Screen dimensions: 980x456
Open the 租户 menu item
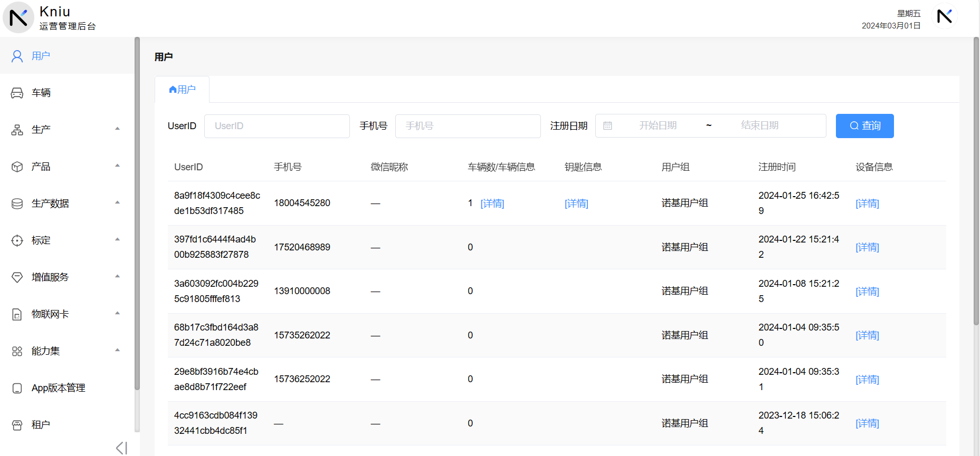click(x=67, y=425)
